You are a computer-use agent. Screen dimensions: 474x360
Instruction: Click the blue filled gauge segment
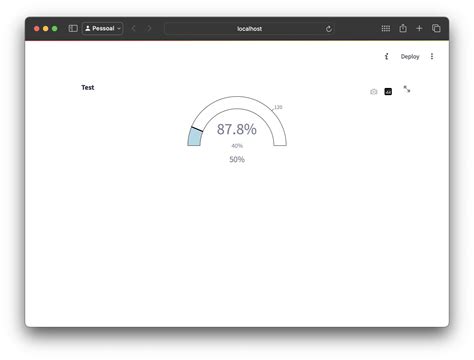(x=195, y=137)
